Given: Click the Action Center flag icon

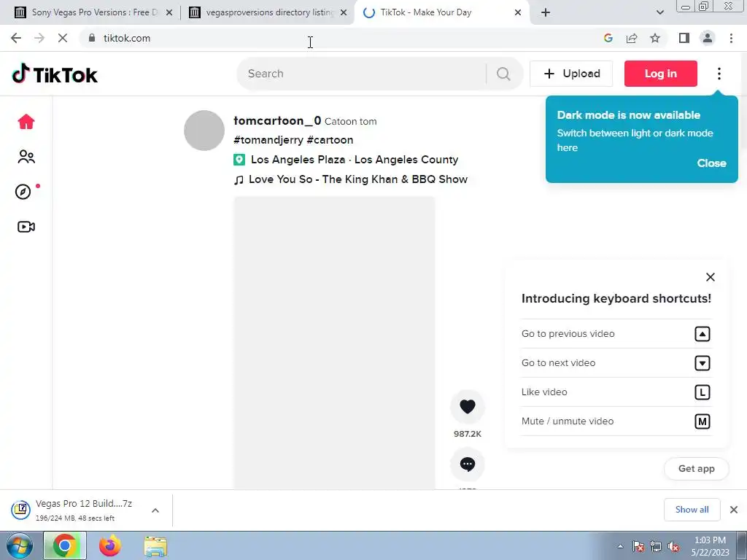Looking at the screenshot, I should coord(638,546).
